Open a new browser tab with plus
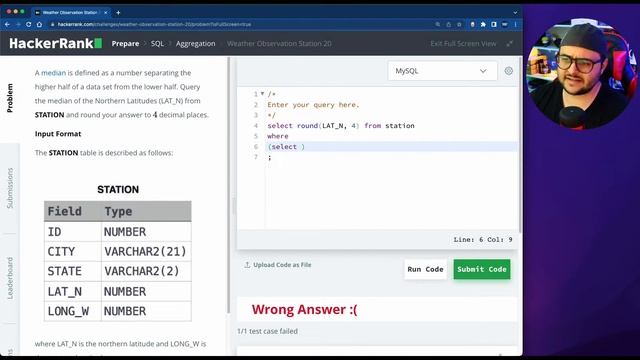The image size is (640, 360). (x=118, y=13)
